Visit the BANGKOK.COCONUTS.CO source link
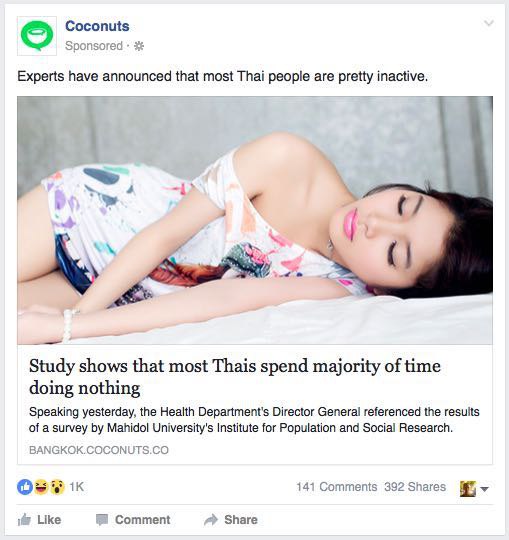Viewport: 509px width, 540px height. coord(99,450)
